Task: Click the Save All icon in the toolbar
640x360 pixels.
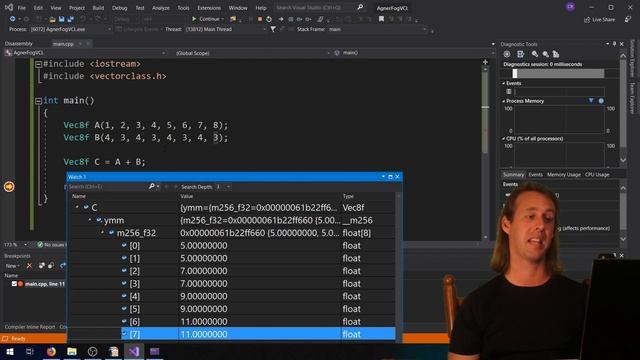Action: (70, 19)
